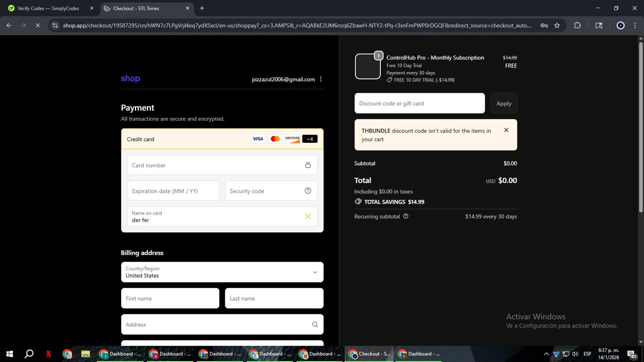Launch Netflix from the taskbar
The height and width of the screenshot is (362, 644).
[x=49, y=354]
